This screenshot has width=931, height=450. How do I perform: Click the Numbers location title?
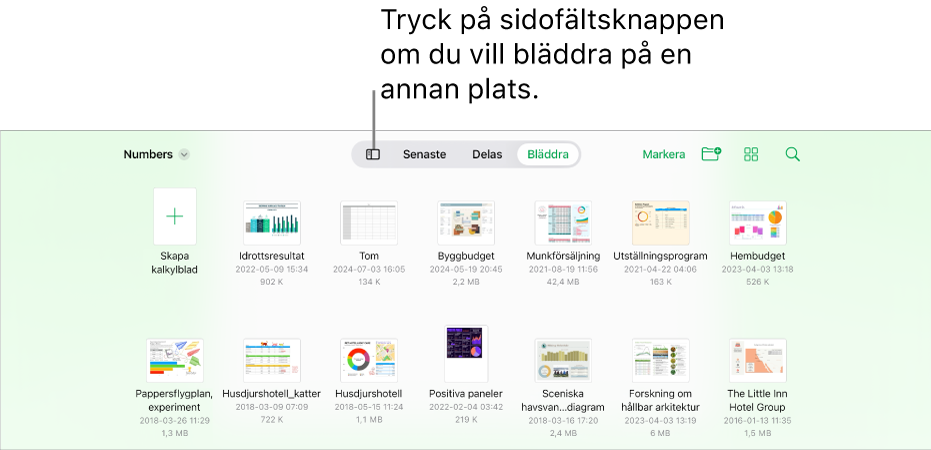click(148, 154)
